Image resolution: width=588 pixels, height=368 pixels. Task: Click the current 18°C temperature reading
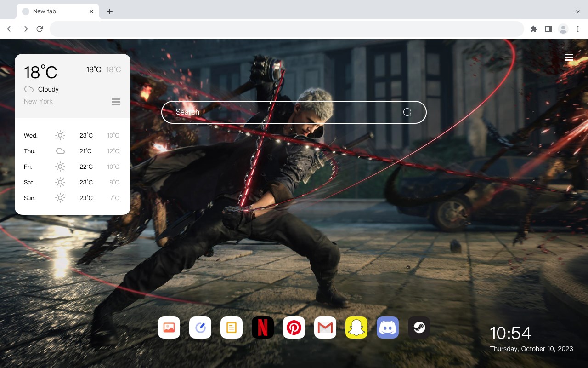40,72
